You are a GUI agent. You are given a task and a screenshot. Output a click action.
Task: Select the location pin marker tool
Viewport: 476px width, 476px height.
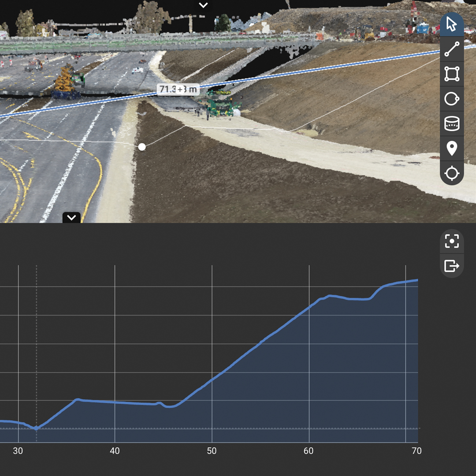click(x=452, y=149)
